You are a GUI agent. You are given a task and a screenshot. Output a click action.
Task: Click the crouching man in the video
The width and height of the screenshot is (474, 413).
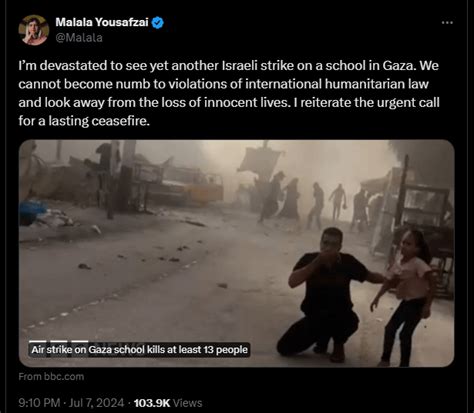328,295
